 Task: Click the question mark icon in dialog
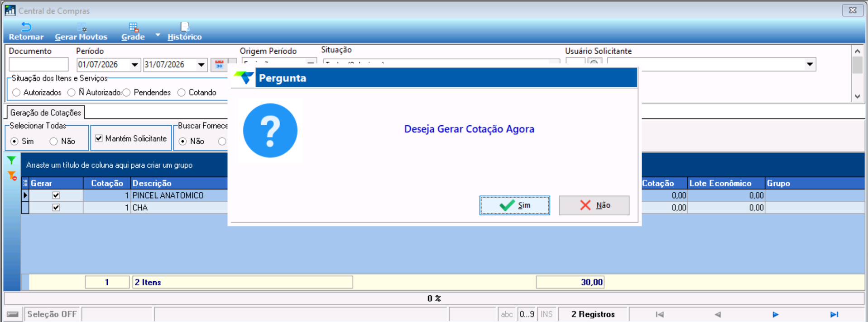point(270,130)
